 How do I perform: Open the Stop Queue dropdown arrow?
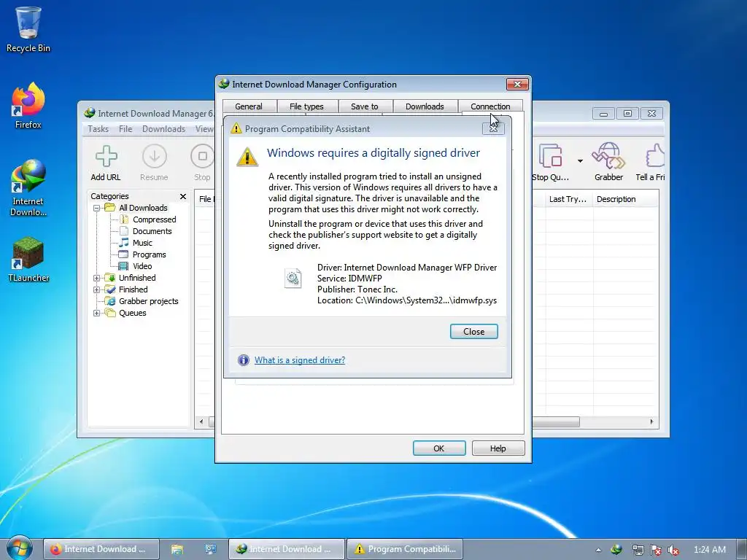point(580,161)
